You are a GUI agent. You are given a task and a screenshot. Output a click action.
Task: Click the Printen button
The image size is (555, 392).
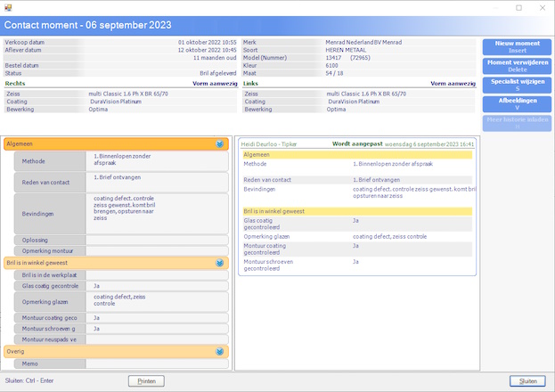[x=146, y=381]
